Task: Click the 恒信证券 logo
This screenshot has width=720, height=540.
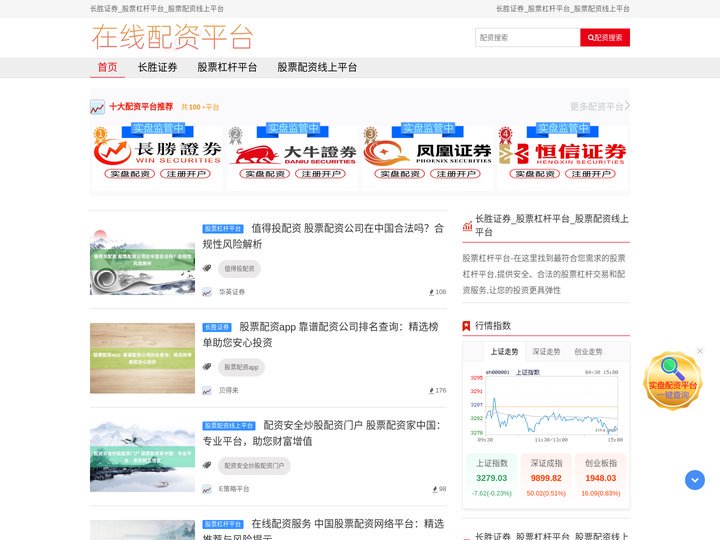Action: 562,153
